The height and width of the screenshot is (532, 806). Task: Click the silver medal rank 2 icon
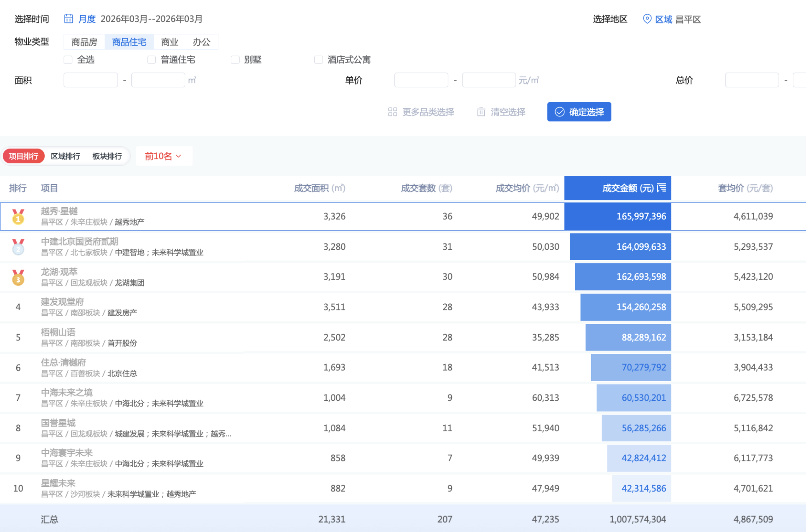[x=18, y=247]
